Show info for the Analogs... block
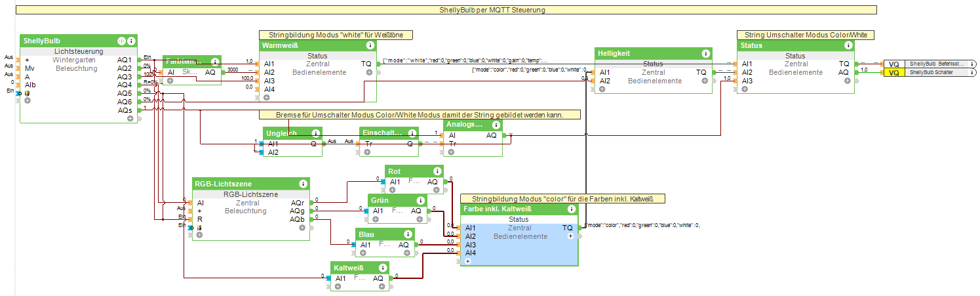 coord(496,125)
